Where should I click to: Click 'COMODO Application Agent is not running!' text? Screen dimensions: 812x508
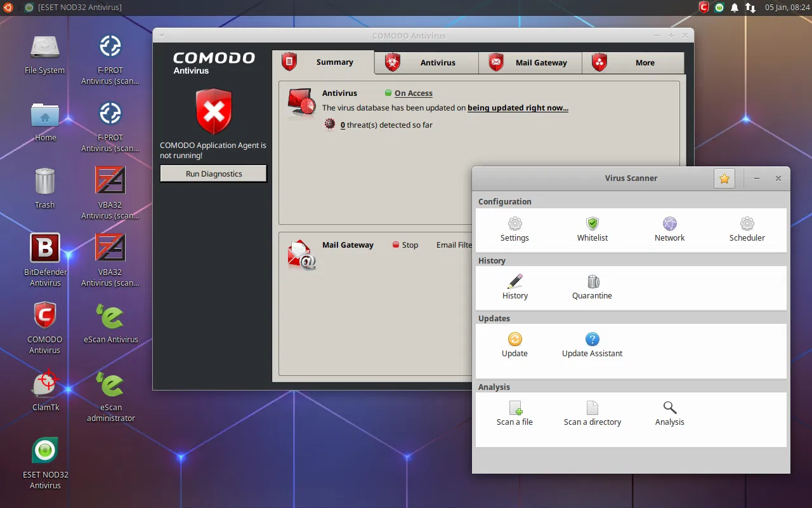coord(213,150)
